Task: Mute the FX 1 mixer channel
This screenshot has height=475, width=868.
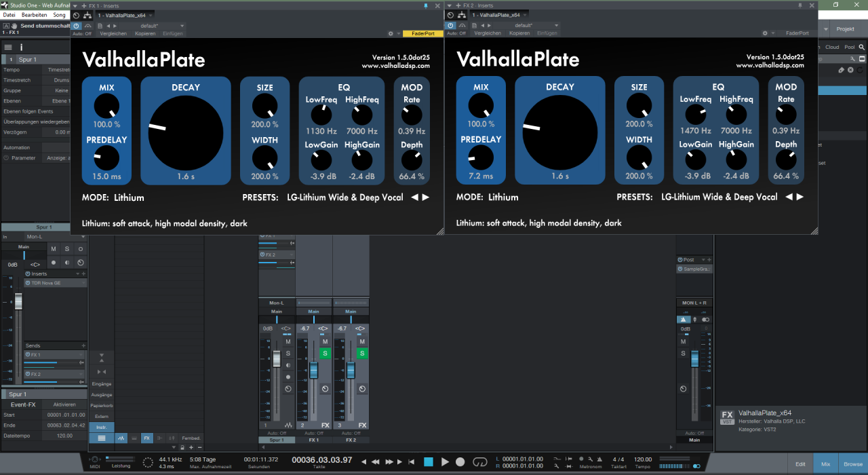Action: click(325, 341)
